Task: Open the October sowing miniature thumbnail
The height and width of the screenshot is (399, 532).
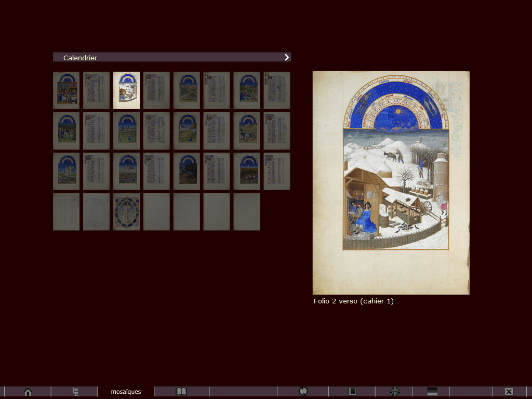Action: coord(127,171)
